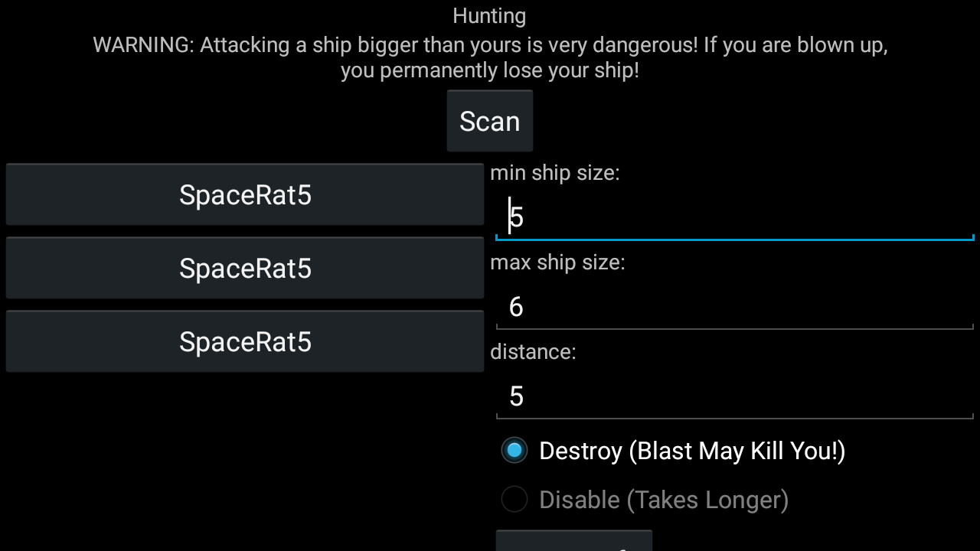Click the "min ship size:" label
The width and height of the screenshot is (980, 551).
[555, 173]
